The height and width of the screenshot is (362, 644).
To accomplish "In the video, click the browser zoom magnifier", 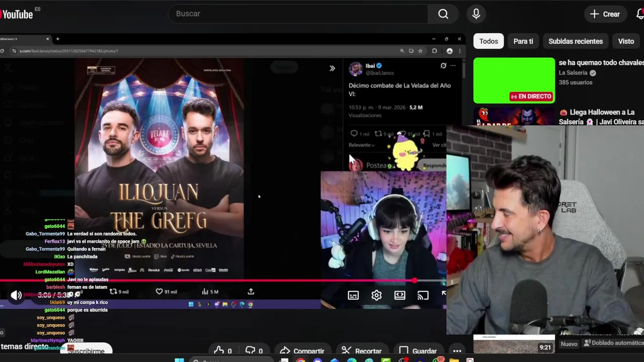I will point(402,51).
